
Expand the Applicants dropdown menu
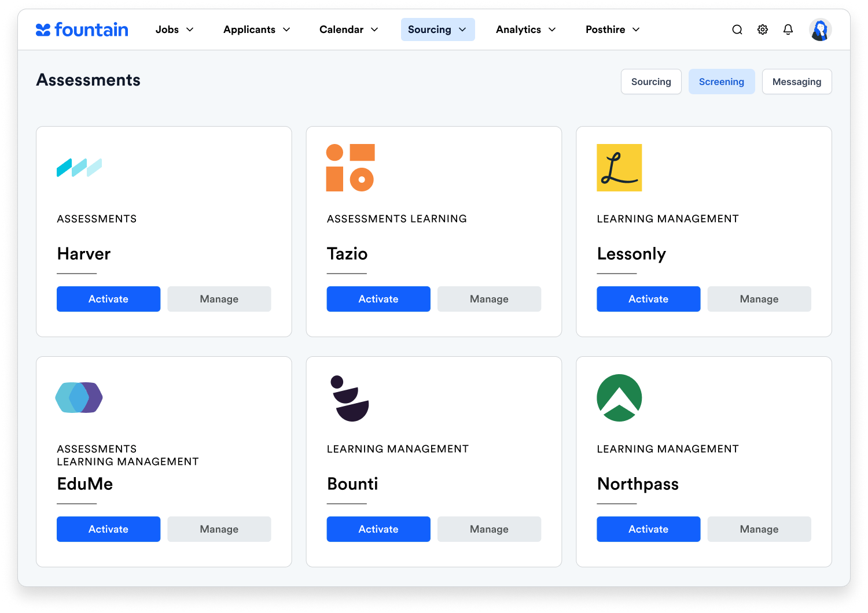click(x=256, y=29)
